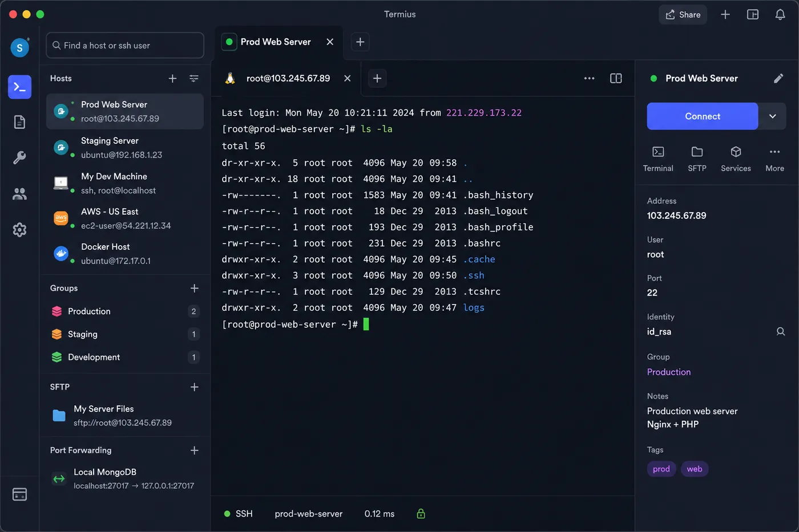Open More actions in host details
This screenshot has width=799, height=532.
point(774,159)
